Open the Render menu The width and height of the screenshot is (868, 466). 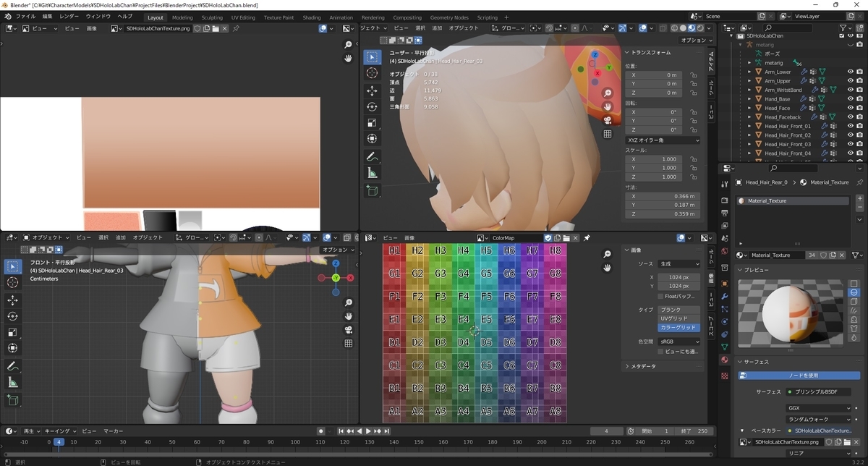click(x=69, y=17)
